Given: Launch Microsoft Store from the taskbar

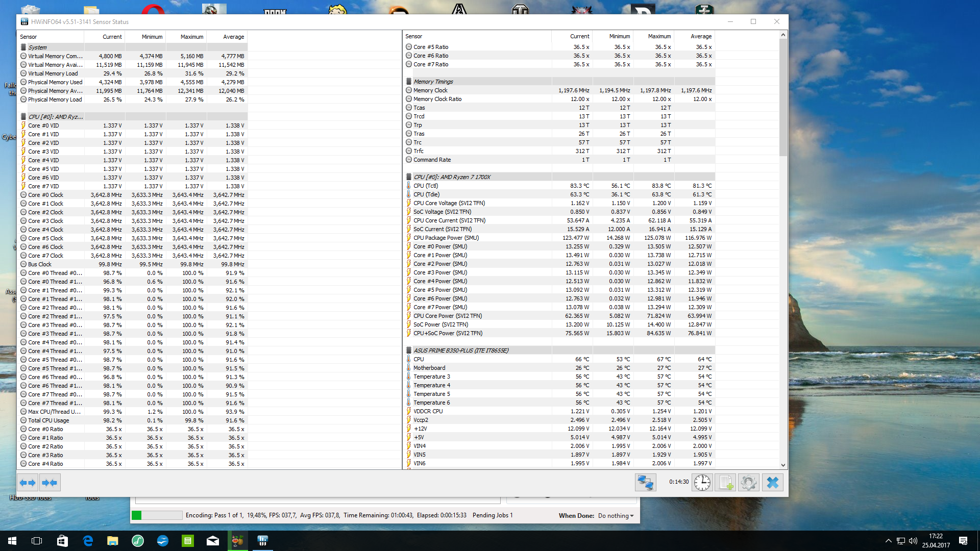Looking at the screenshot, I should pos(62,541).
